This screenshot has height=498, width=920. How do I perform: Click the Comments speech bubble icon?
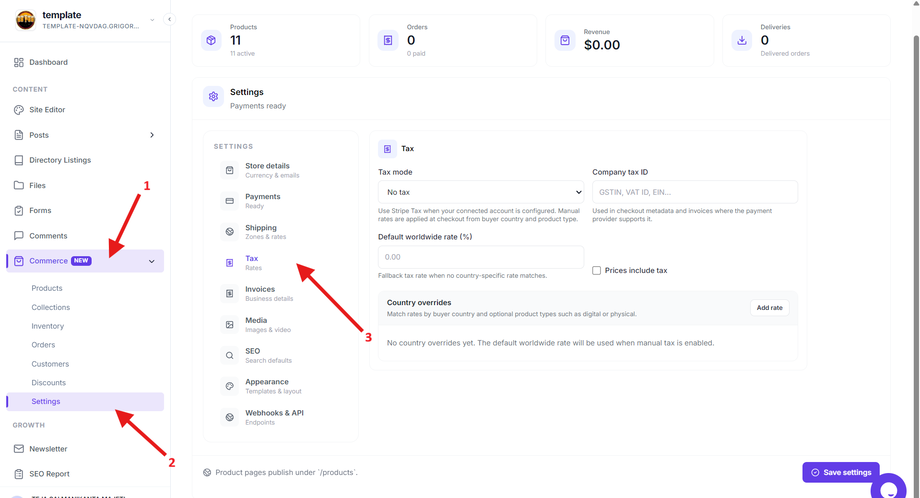click(x=19, y=236)
